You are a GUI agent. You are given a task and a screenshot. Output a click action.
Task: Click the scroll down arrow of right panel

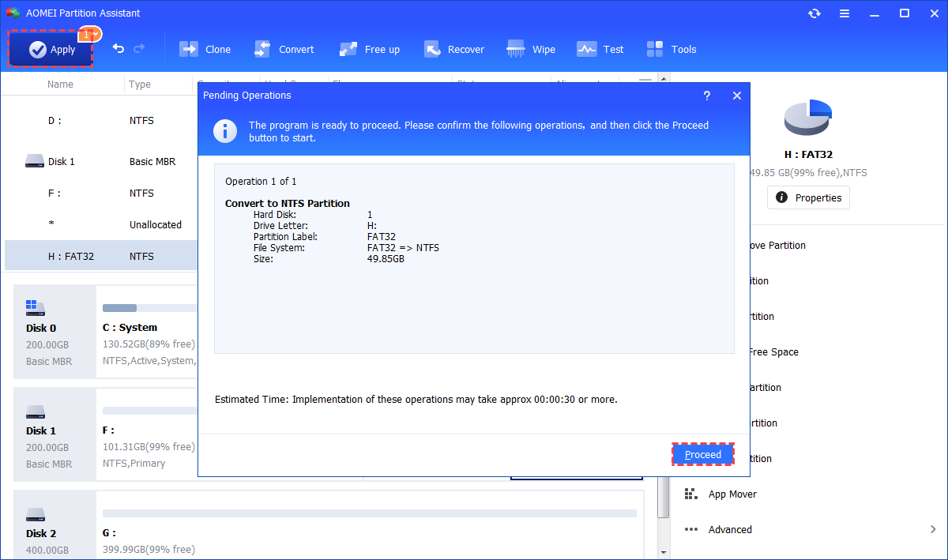coord(664,552)
